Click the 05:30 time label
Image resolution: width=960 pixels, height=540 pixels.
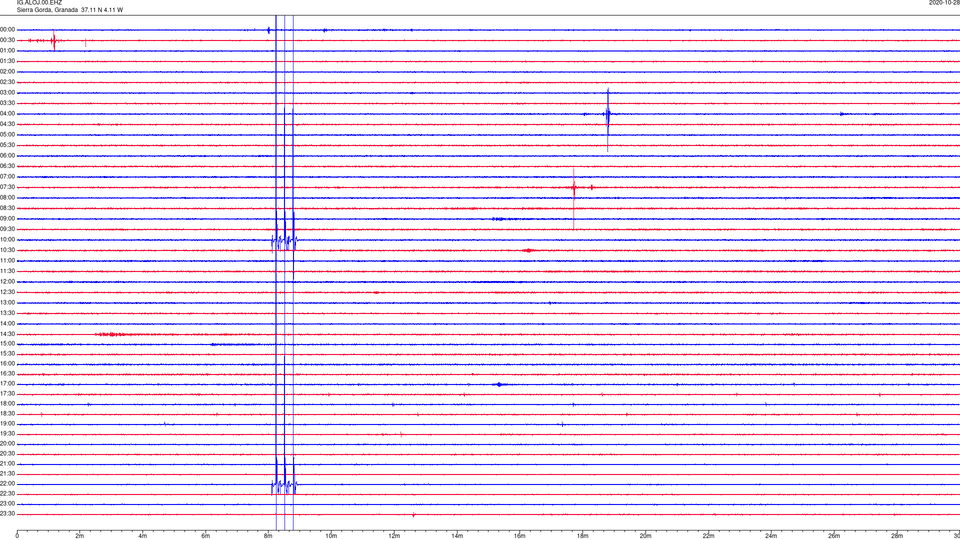click(x=8, y=145)
